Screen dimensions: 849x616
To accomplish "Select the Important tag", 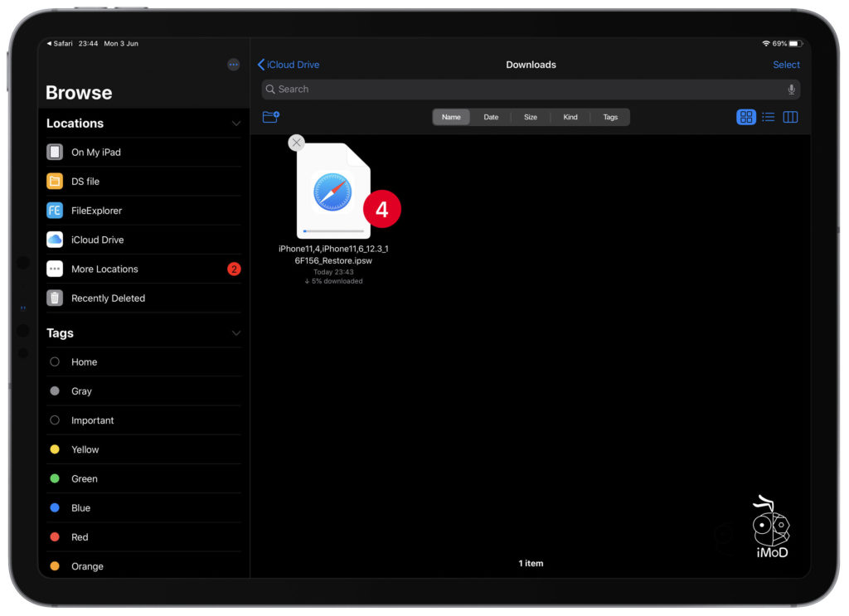I will (x=92, y=420).
